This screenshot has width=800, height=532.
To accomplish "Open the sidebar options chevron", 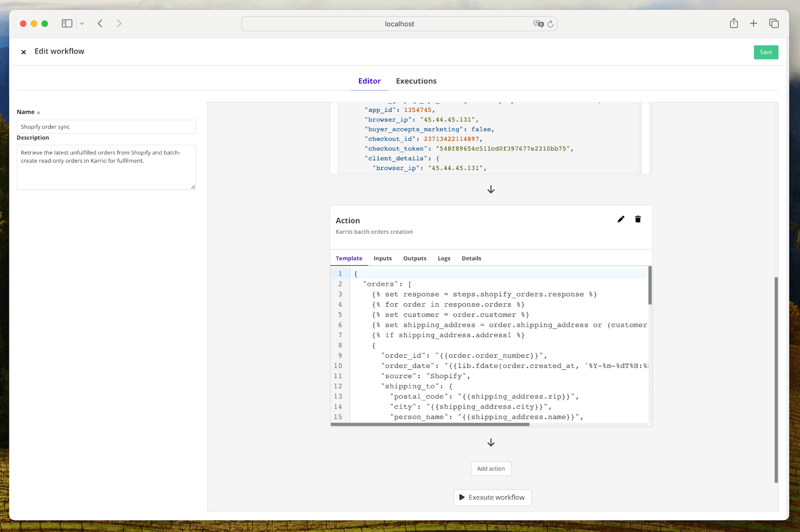I will click(82, 23).
